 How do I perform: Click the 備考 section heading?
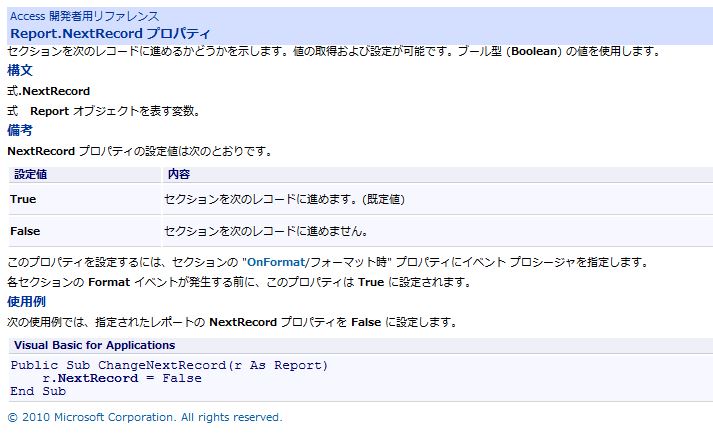pos(20,130)
